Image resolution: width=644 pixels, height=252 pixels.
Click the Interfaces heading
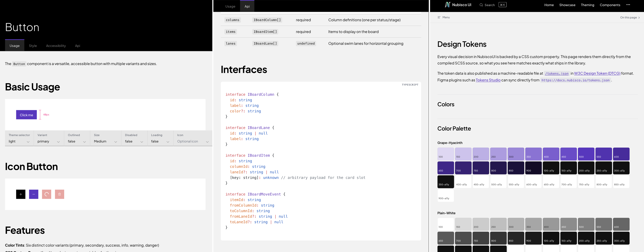pos(244,70)
